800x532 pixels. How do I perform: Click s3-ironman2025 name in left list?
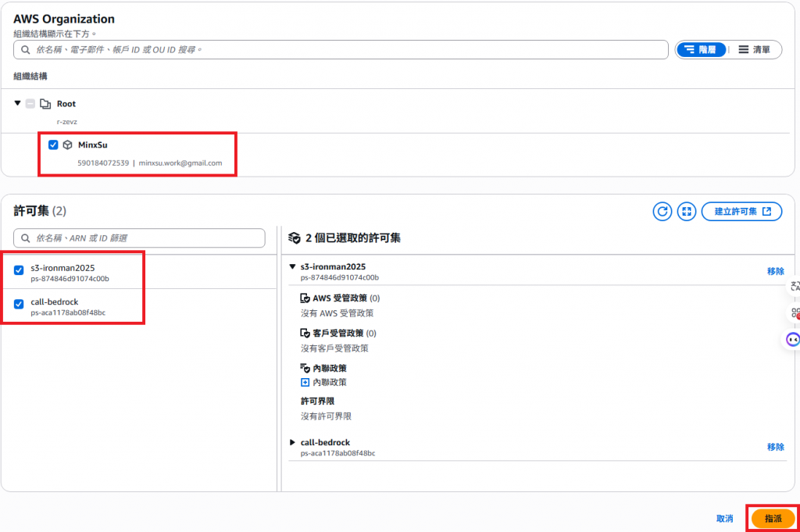[x=62, y=268]
